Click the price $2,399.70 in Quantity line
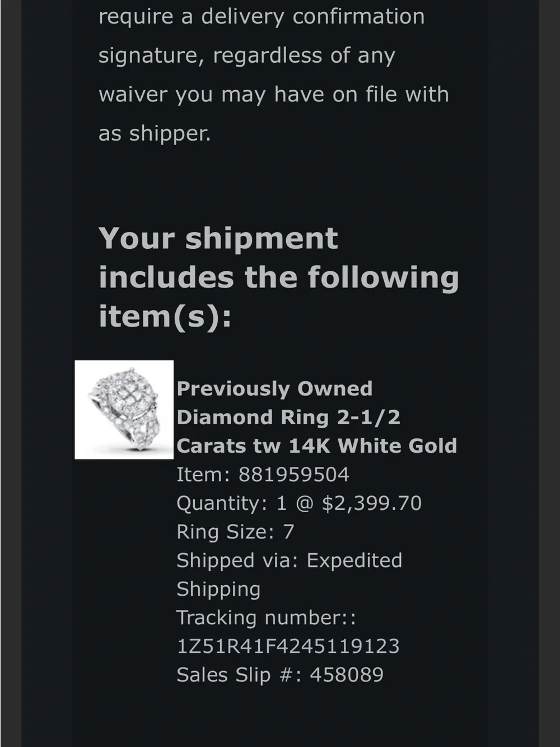 372,503
